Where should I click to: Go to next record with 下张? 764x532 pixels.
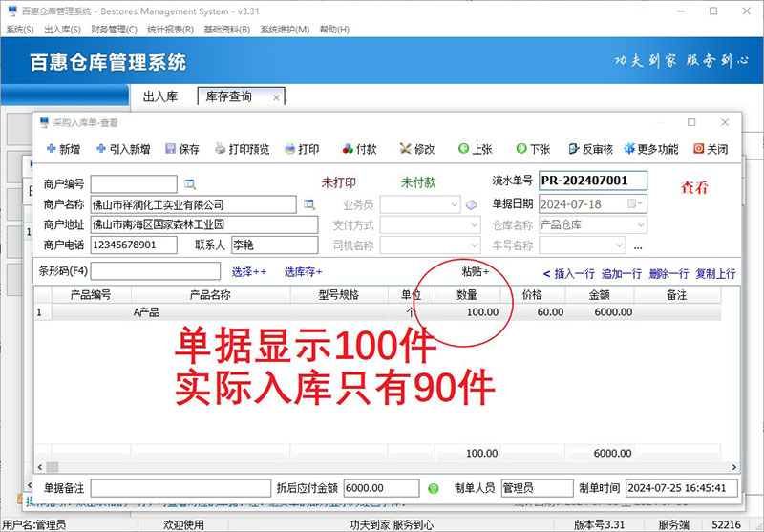[533, 149]
